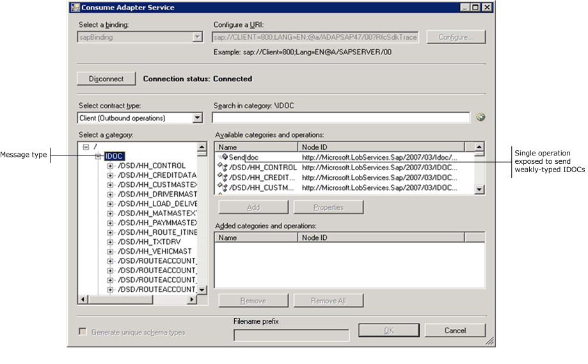Click the /DSD/HH_CUSTM... operation icon in list
The height and width of the screenshot is (364, 588).
point(223,187)
